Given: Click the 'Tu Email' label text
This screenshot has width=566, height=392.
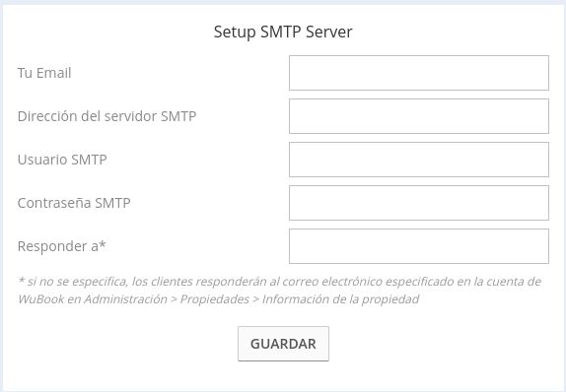Looking at the screenshot, I should tap(44, 73).
